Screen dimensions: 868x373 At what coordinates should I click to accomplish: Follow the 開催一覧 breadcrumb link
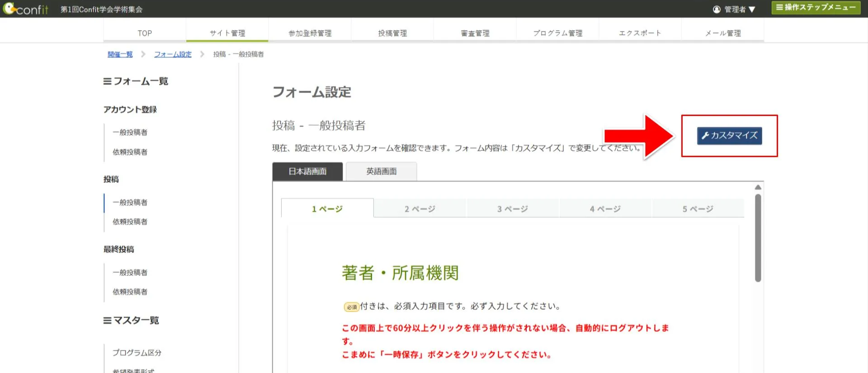tap(120, 54)
